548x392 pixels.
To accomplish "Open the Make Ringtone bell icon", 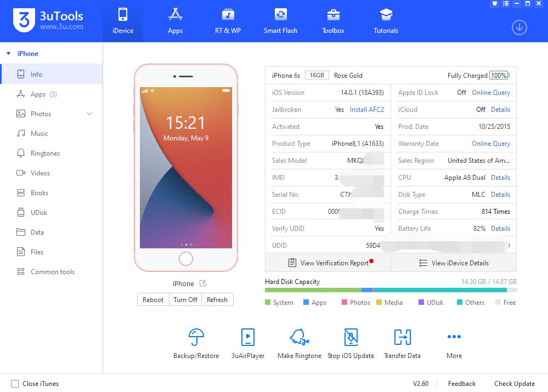I will coord(300,337).
